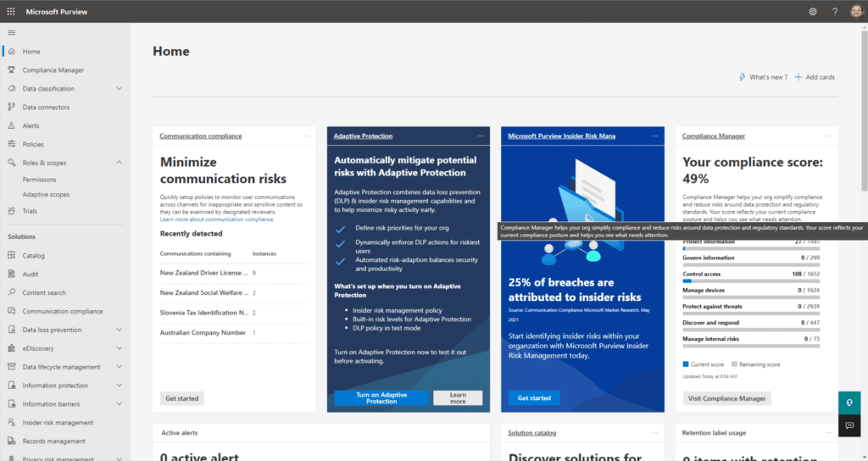This screenshot has width=868, height=461.
Task: Click Get started in Communication compliance card
Action: (x=182, y=398)
